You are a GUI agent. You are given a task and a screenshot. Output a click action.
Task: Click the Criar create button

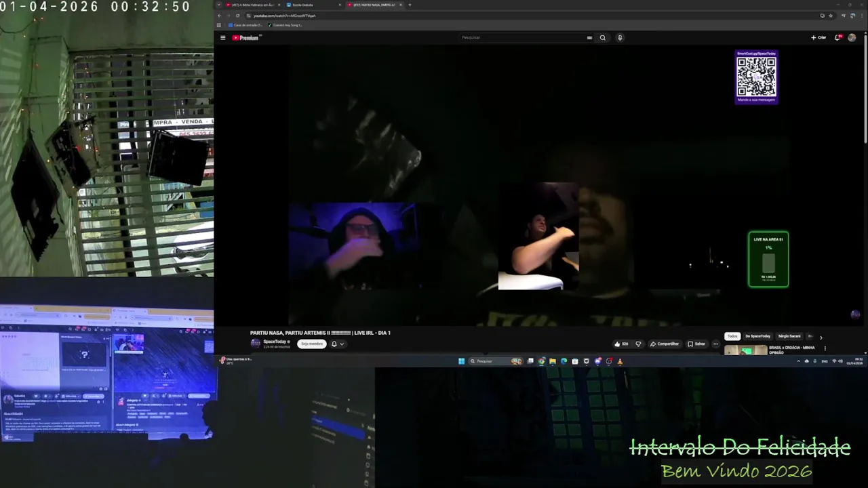[x=818, y=38]
